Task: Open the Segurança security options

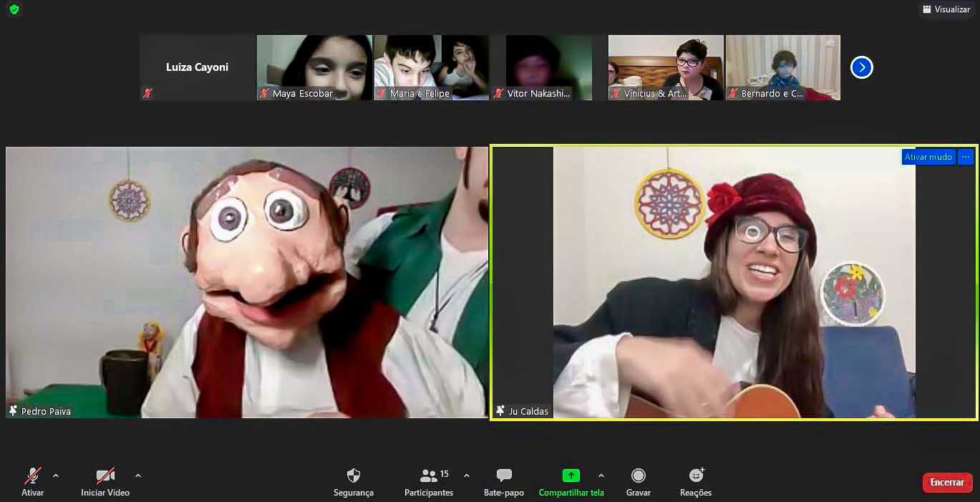Action: (354, 482)
